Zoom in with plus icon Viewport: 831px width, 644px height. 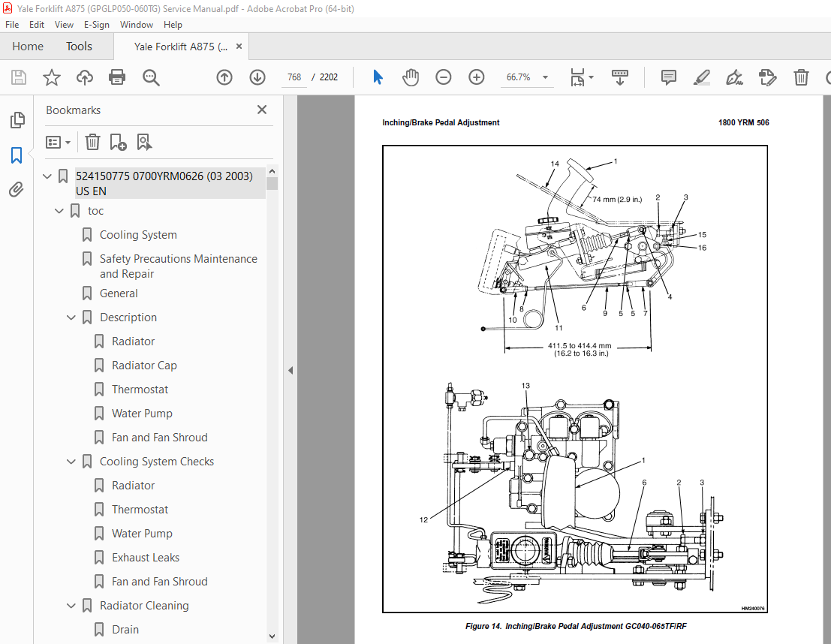[477, 77]
